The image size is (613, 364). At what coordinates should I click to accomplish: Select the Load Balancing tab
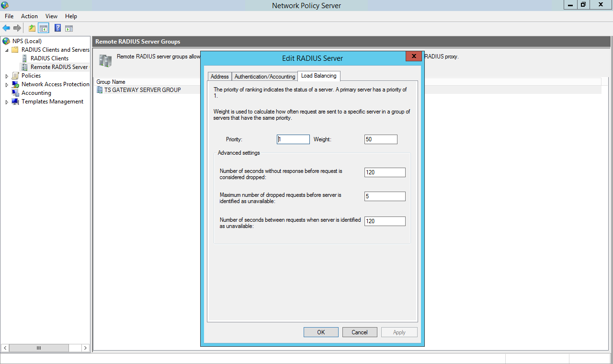click(x=319, y=76)
